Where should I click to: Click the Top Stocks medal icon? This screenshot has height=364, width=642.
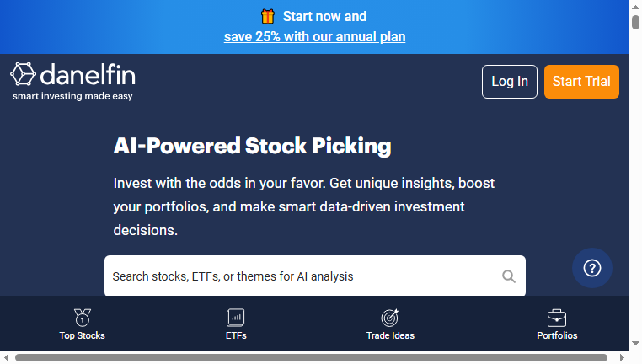[83, 318]
